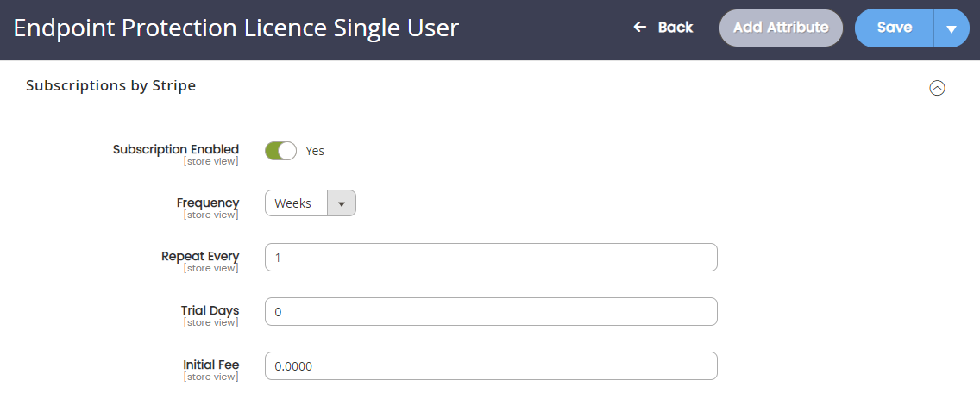Click the Trial Days label text
The height and width of the screenshot is (399, 980).
point(210,310)
